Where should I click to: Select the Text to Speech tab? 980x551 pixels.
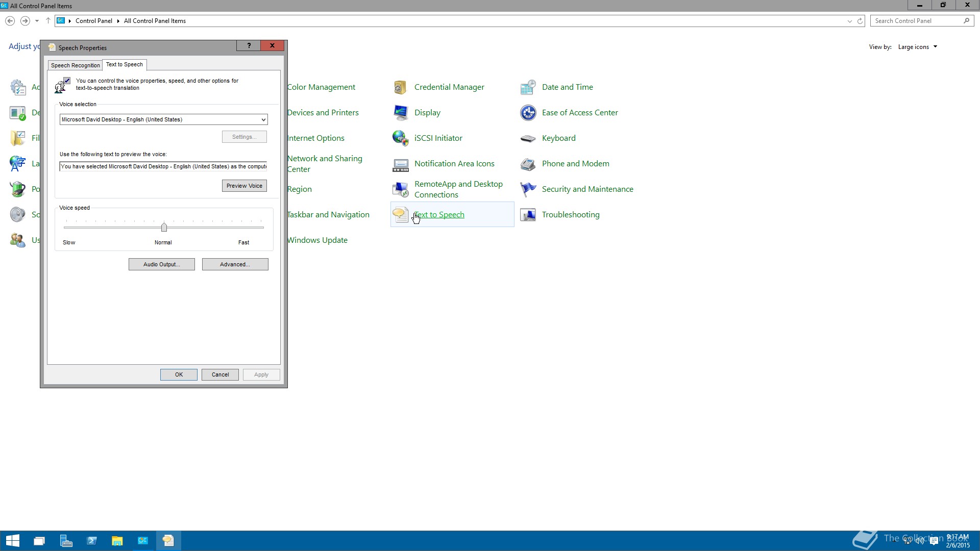pyautogui.click(x=124, y=64)
